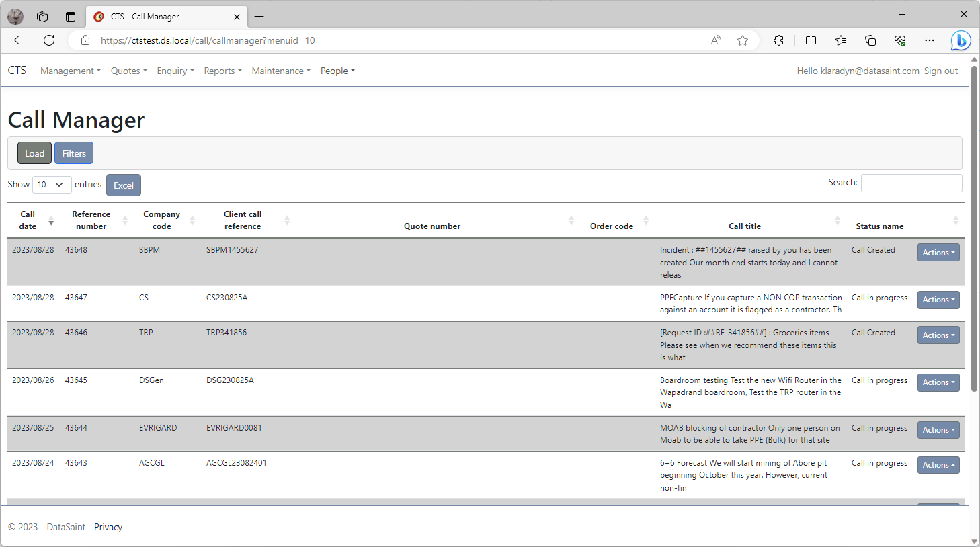Viewport: 980px width, 547px height.
Task: Select company code AGCGL cell
Action: pyautogui.click(x=152, y=463)
